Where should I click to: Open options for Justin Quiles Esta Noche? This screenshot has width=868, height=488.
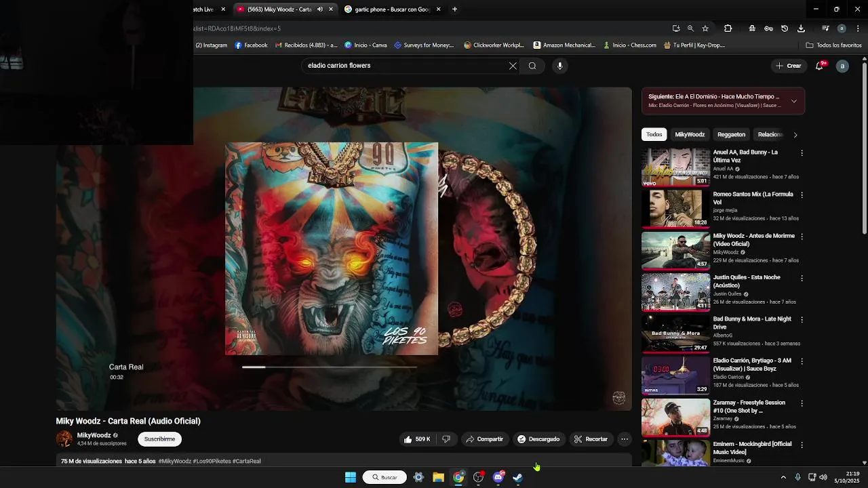(x=802, y=278)
